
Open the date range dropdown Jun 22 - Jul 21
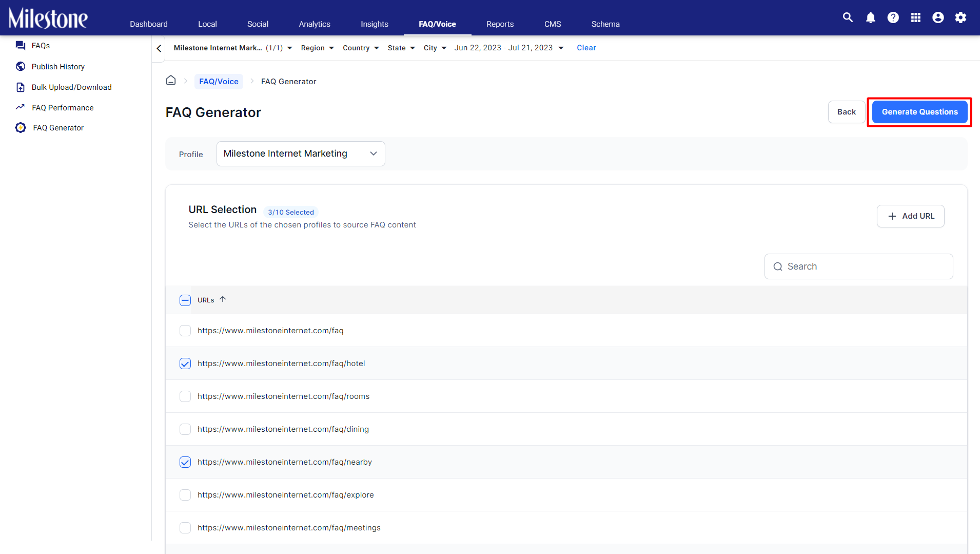pyautogui.click(x=509, y=48)
